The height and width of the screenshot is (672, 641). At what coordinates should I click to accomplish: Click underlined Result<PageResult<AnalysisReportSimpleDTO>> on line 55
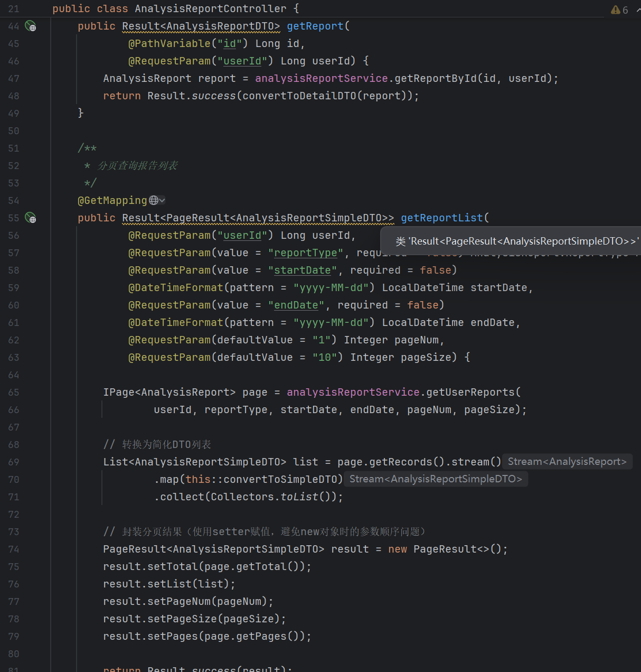coord(258,218)
